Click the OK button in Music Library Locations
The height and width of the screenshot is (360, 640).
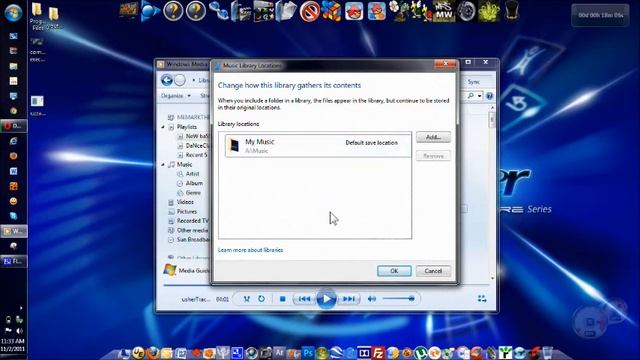coord(394,271)
